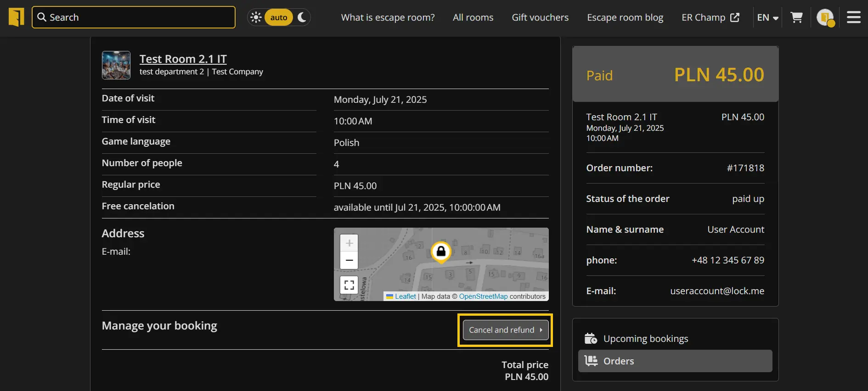868x391 pixels.
Task: Click the Test Room thumbnail image
Action: (x=116, y=65)
